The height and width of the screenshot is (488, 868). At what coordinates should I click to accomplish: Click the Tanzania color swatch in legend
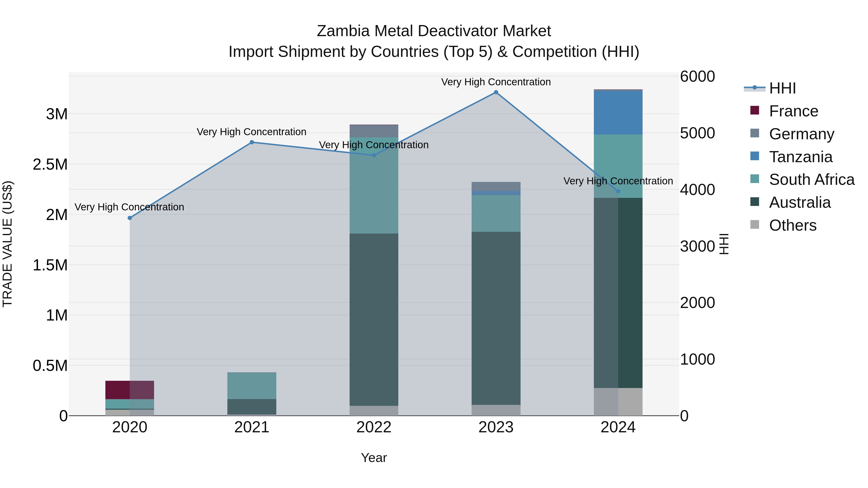pyautogui.click(x=755, y=156)
